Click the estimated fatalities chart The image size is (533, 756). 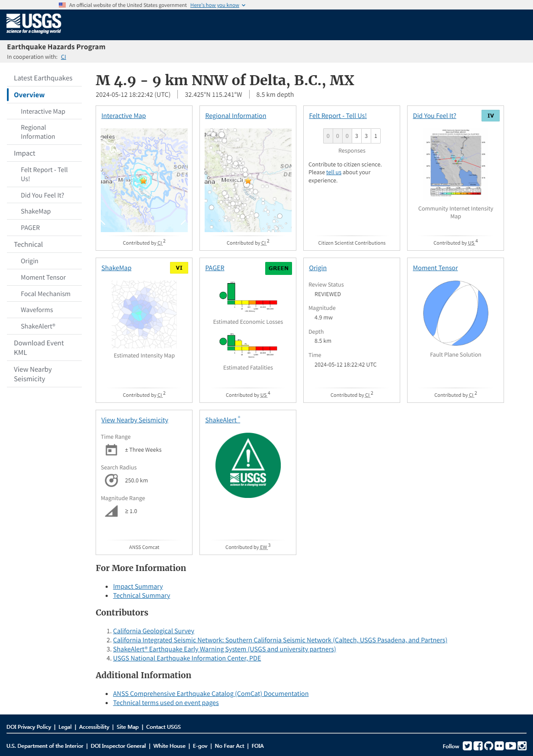248,345
